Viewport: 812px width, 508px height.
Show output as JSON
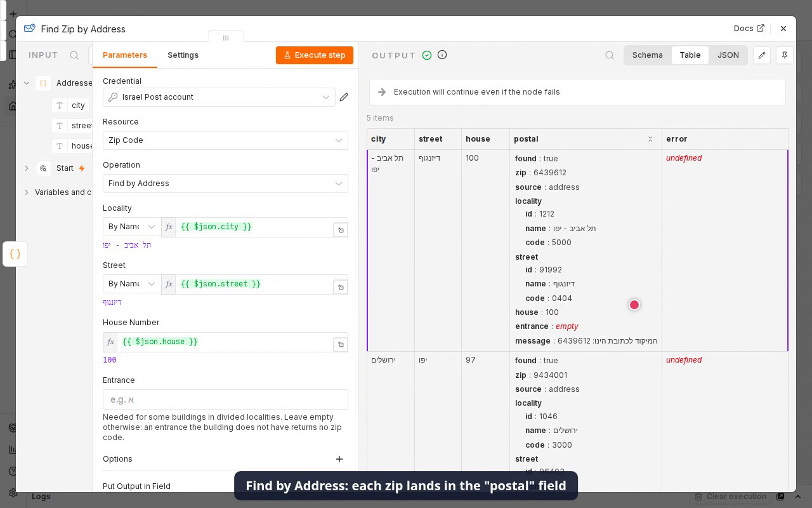tap(728, 55)
